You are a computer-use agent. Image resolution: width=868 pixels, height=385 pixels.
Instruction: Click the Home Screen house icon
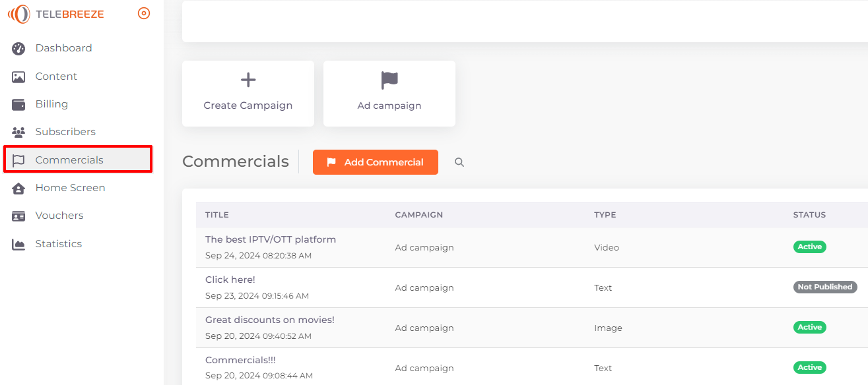[x=18, y=188]
